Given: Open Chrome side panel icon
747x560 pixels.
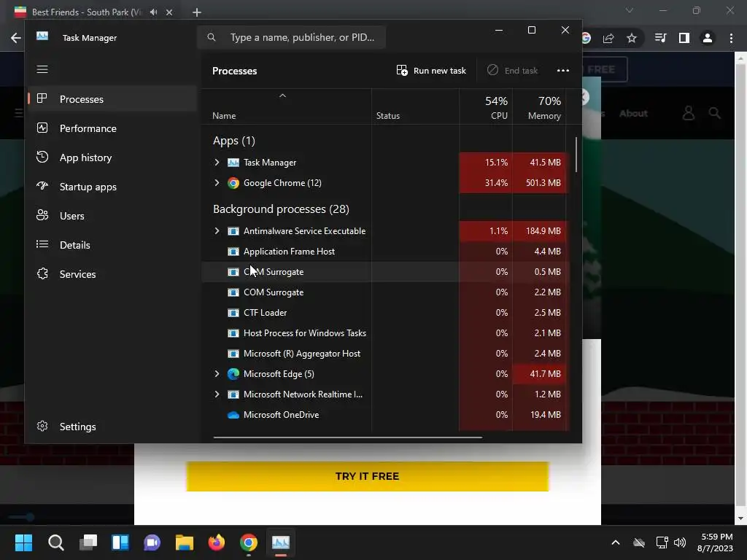Looking at the screenshot, I should pos(684,38).
